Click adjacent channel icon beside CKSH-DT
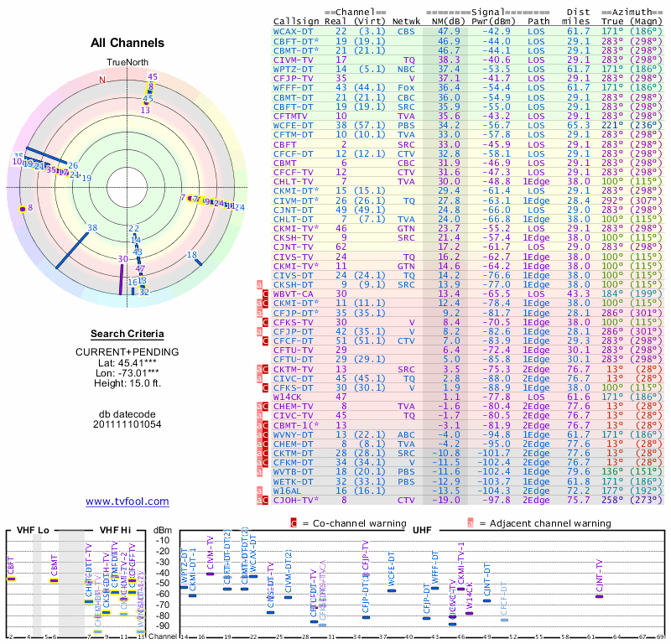Screen dimensions: 671x644 (259, 284)
